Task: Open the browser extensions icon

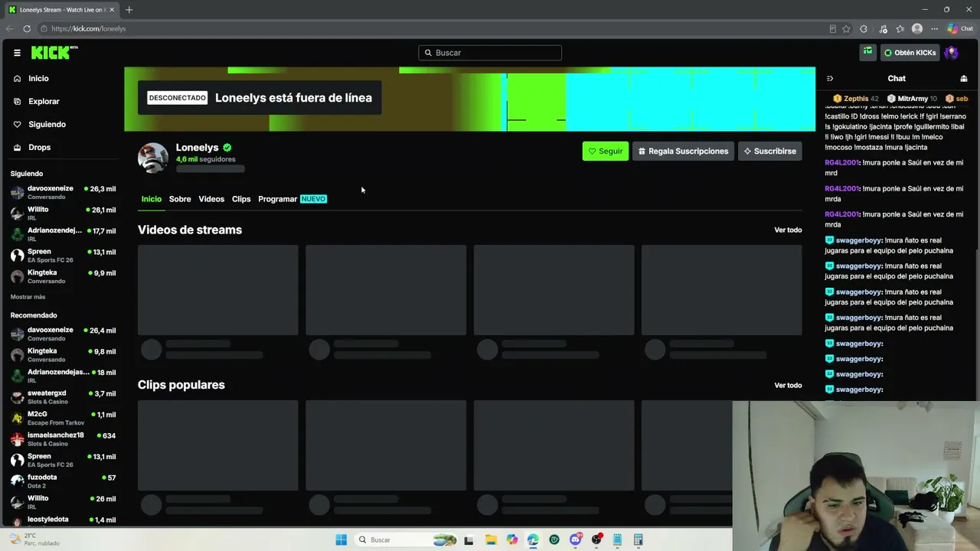Action: click(x=864, y=28)
